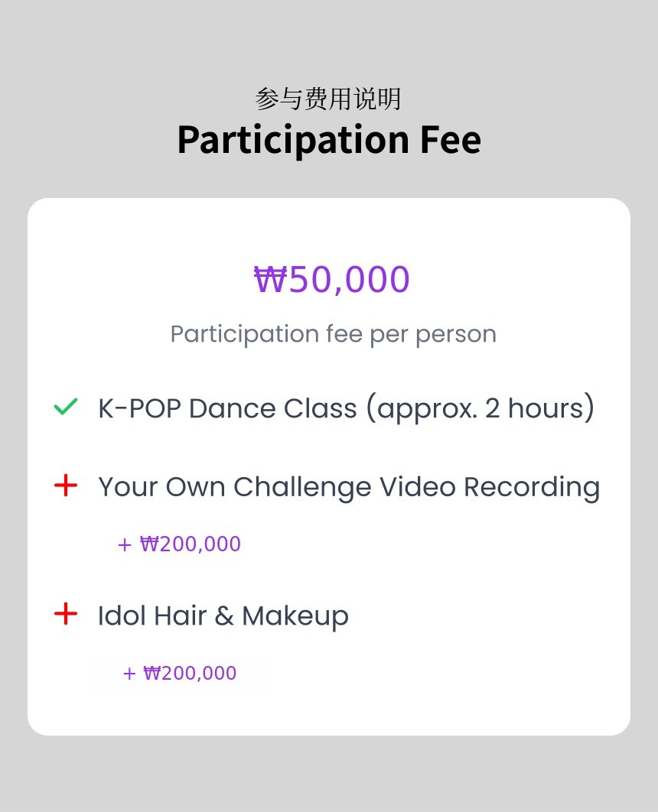This screenshot has width=658, height=812.
Task: Select the Idol Hair & Makeup label
Action: pyautogui.click(x=223, y=615)
